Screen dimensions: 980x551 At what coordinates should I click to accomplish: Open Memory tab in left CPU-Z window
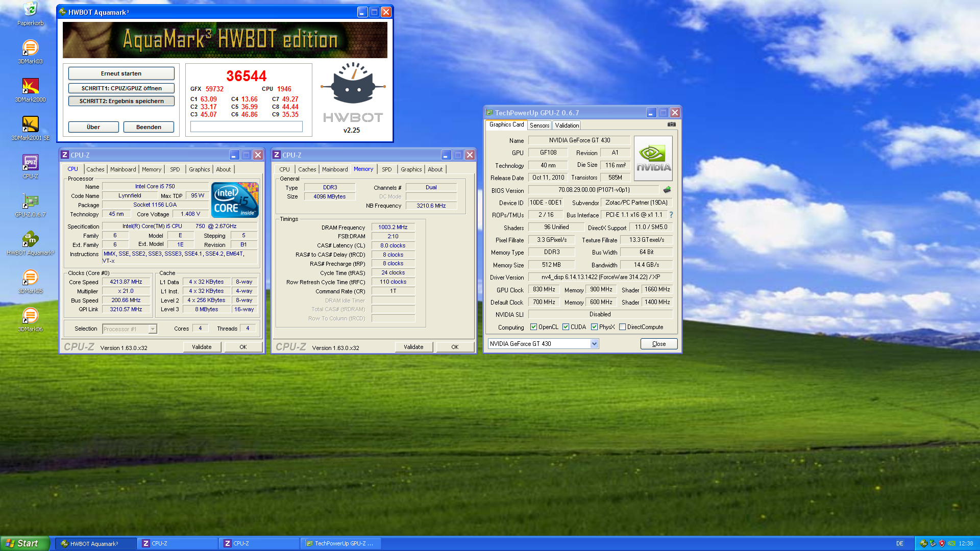pyautogui.click(x=152, y=169)
